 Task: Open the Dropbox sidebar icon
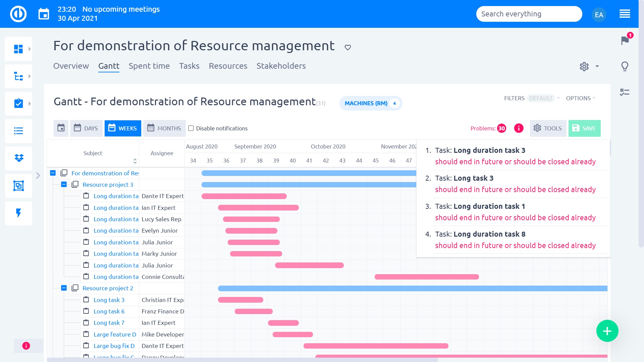point(19,158)
